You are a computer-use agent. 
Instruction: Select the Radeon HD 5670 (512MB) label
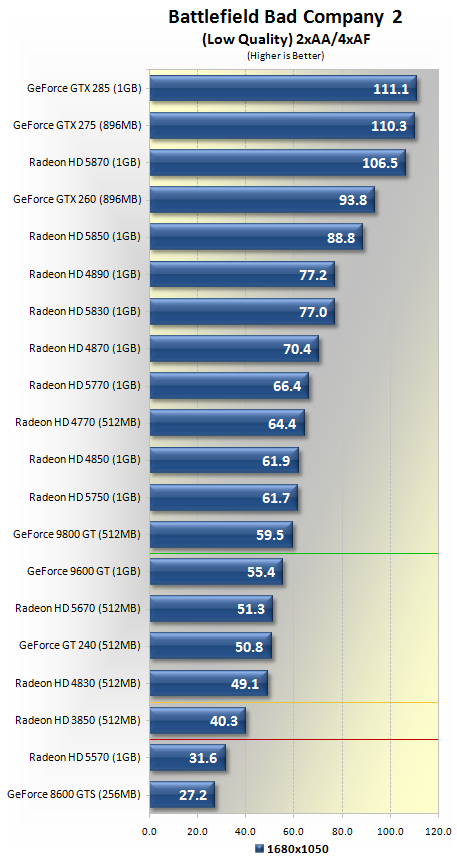tap(78, 608)
